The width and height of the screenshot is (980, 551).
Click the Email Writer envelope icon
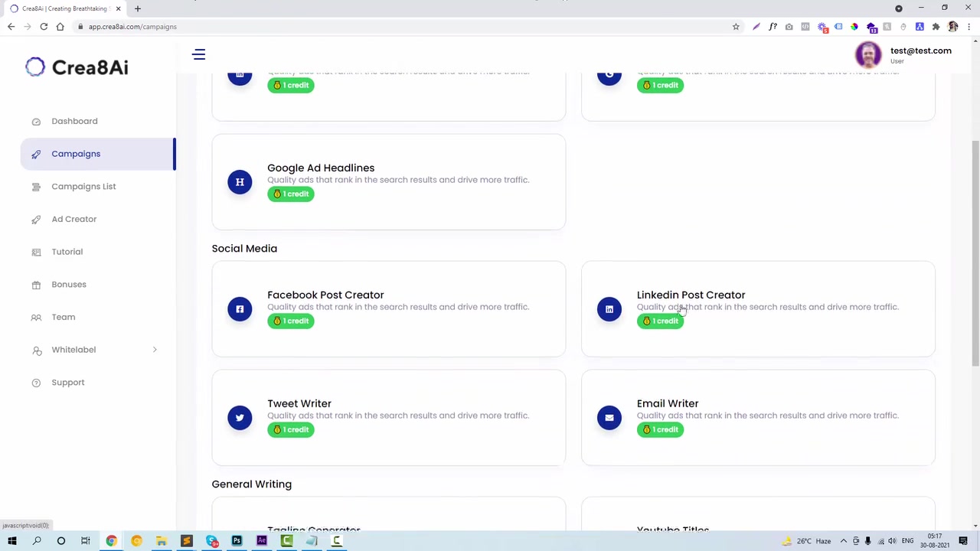[x=609, y=418]
